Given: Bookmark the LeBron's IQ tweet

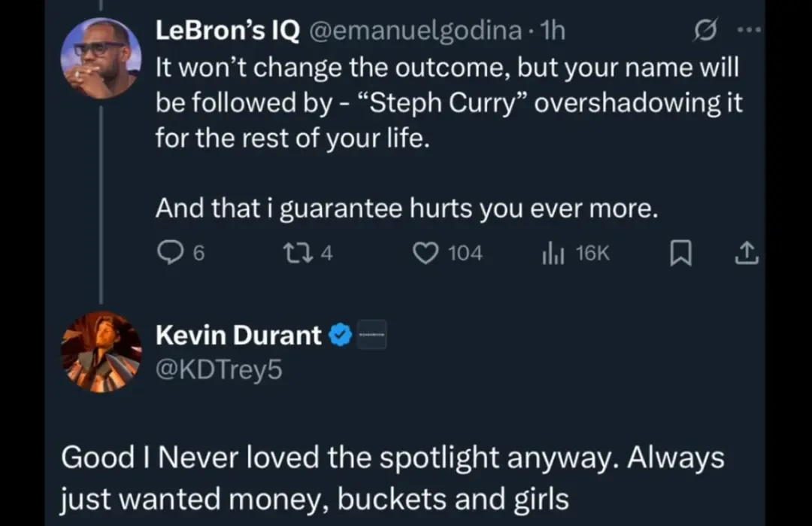Looking at the screenshot, I should pyautogui.click(x=680, y=254).
